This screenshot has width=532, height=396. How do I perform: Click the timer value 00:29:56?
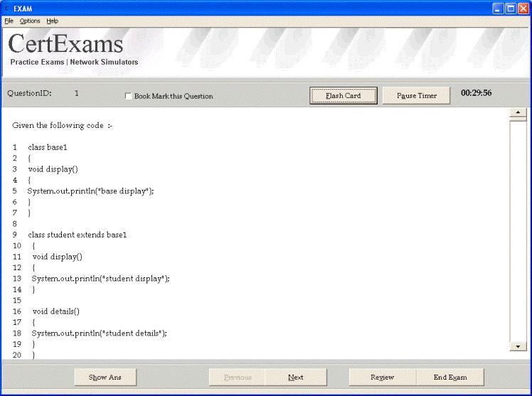(x=476, y=93)
